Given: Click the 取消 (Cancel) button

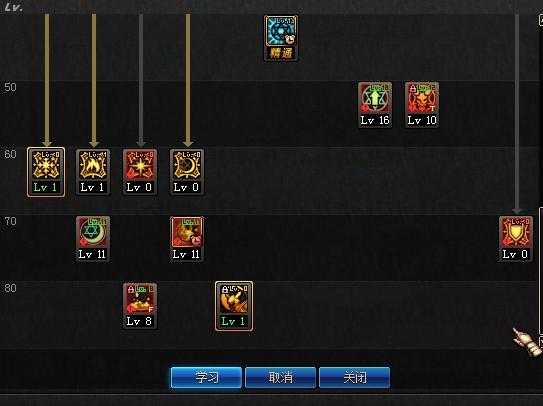Looking at the screenshot, I should [x=281, y=377].
